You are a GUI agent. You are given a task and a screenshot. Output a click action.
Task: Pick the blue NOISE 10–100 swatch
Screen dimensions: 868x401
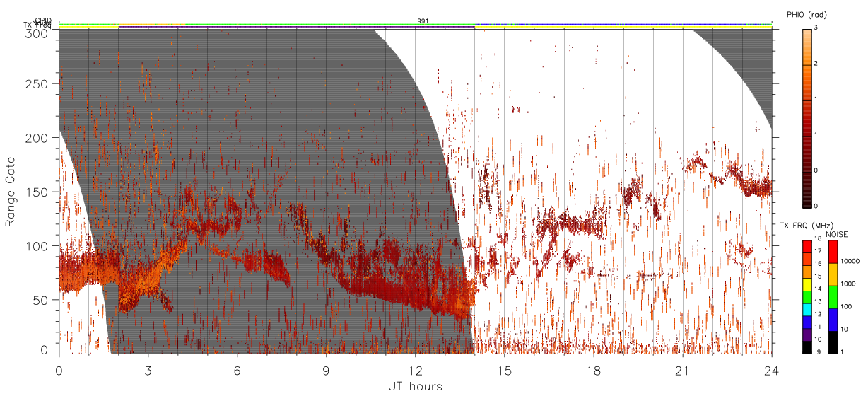coord(833,319)
